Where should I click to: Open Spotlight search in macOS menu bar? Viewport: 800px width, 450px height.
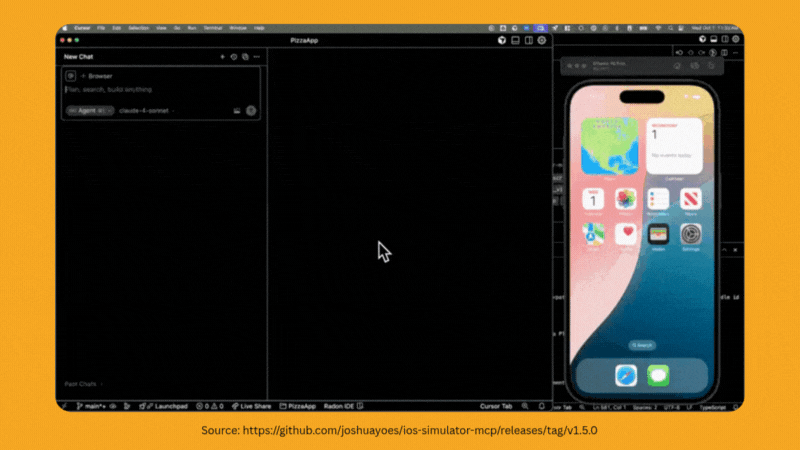(x=670, y=28)
